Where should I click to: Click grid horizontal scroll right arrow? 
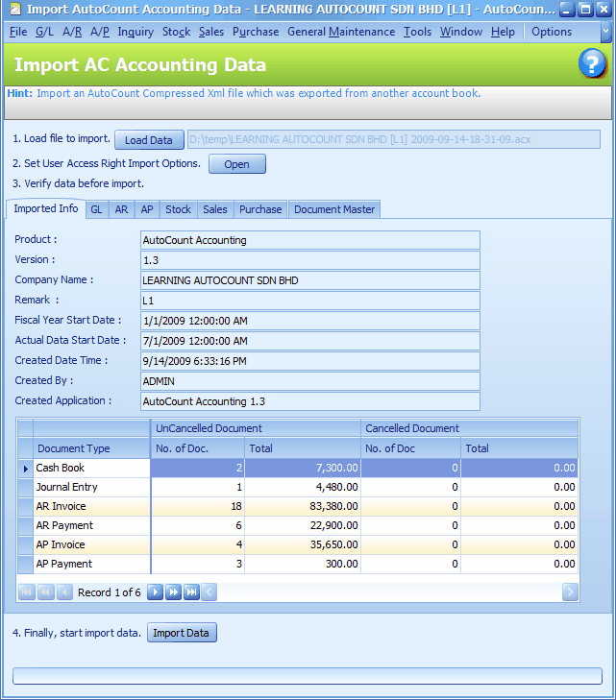click(x=570, y=592)
